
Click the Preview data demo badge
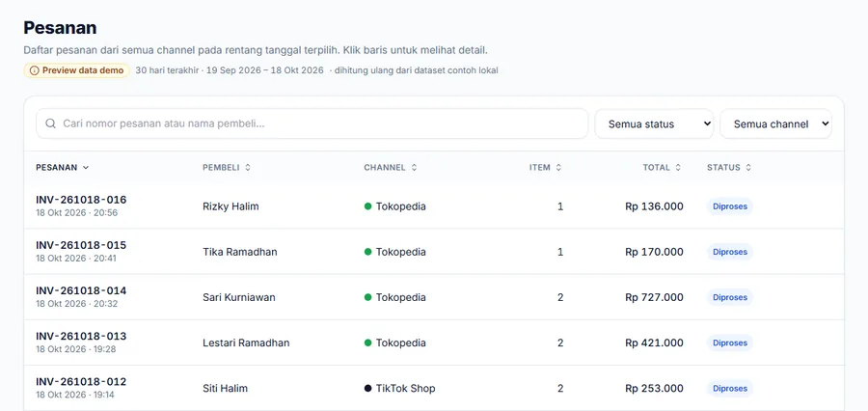(x=76, y=70)
